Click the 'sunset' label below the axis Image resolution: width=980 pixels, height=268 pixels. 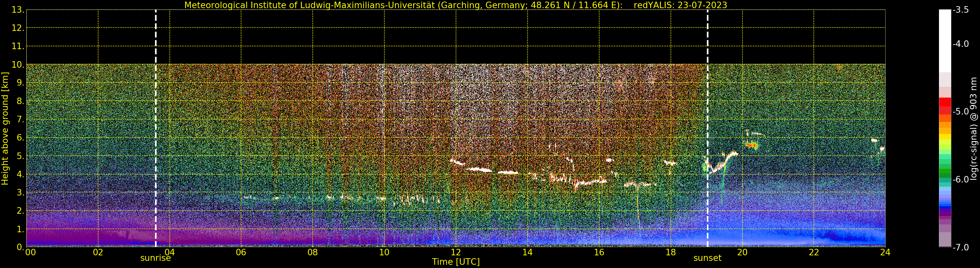point(707,258)
